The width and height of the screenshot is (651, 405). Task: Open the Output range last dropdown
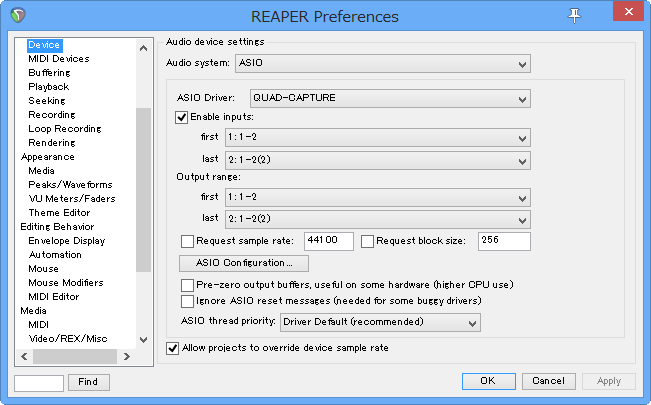point(377,219)
